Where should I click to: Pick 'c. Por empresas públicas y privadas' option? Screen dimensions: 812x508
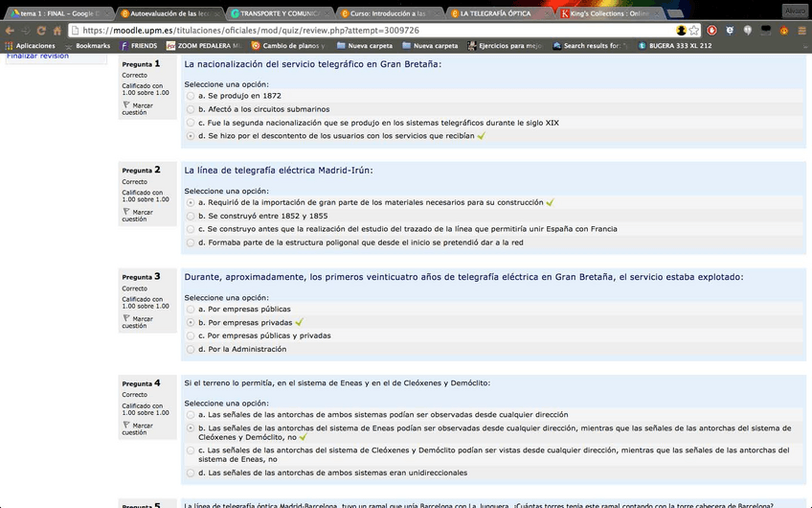(x=190, y=335)
